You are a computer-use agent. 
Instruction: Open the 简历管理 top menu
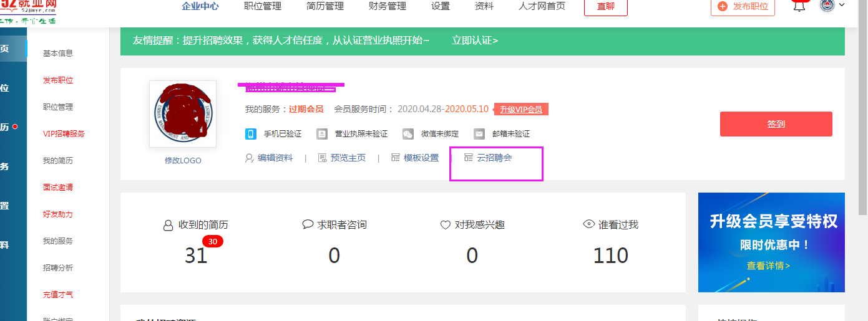point(325,6)
